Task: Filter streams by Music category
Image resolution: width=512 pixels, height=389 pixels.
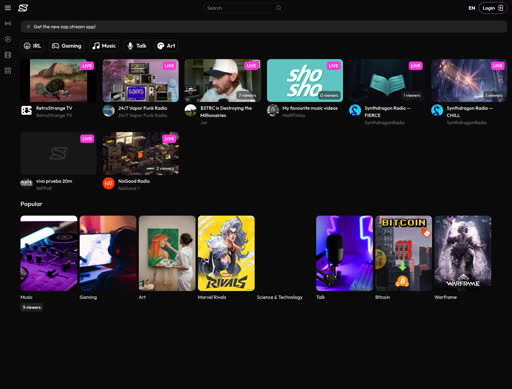Action: 104,46
